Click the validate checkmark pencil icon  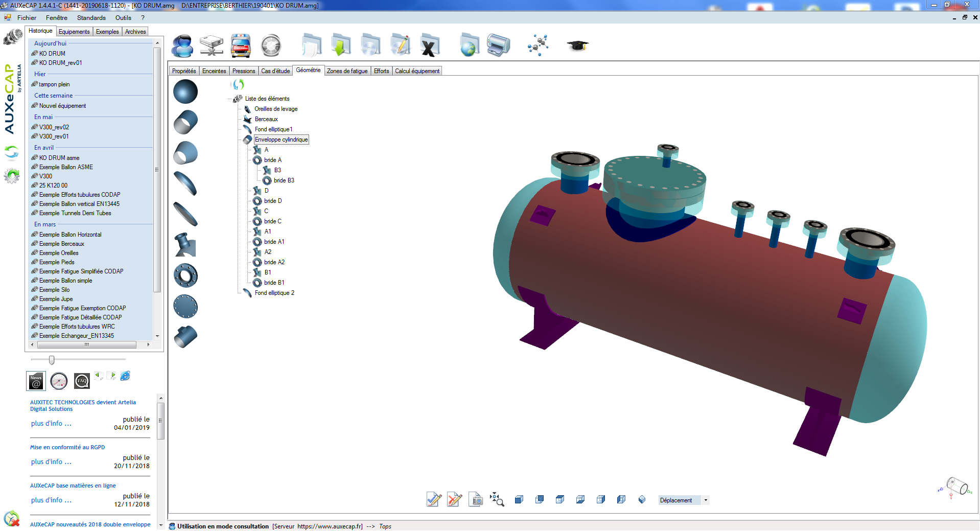pos(434,499)
